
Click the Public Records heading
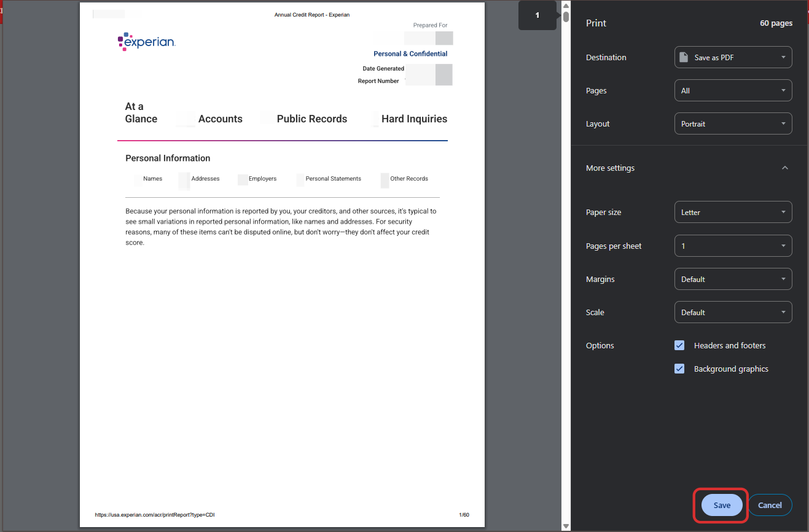(312, 119)
